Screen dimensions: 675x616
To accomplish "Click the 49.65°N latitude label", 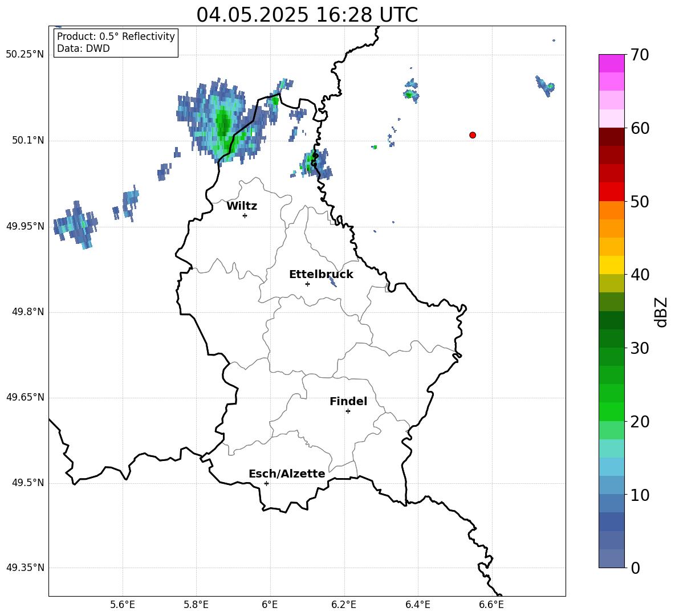I will 25,397.
